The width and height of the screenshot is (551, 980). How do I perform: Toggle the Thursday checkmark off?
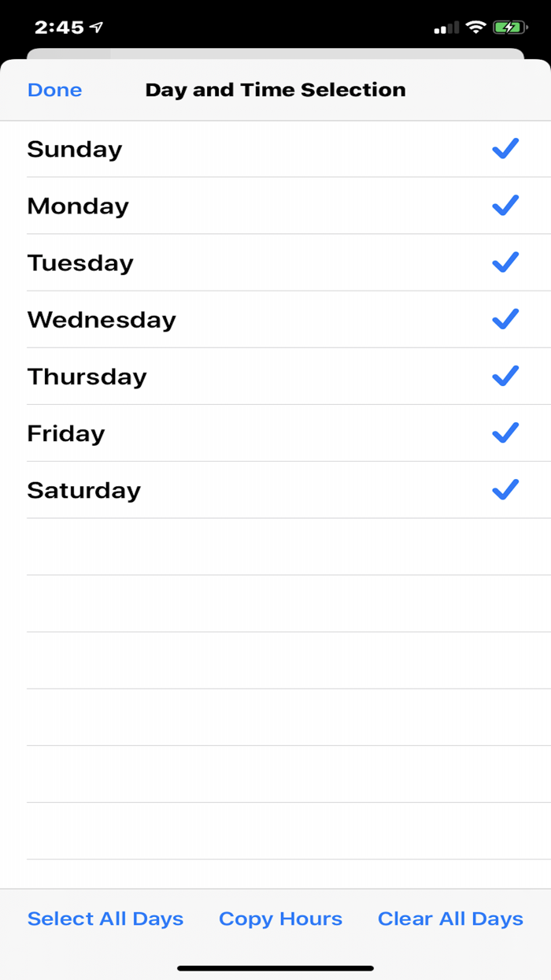505,376
